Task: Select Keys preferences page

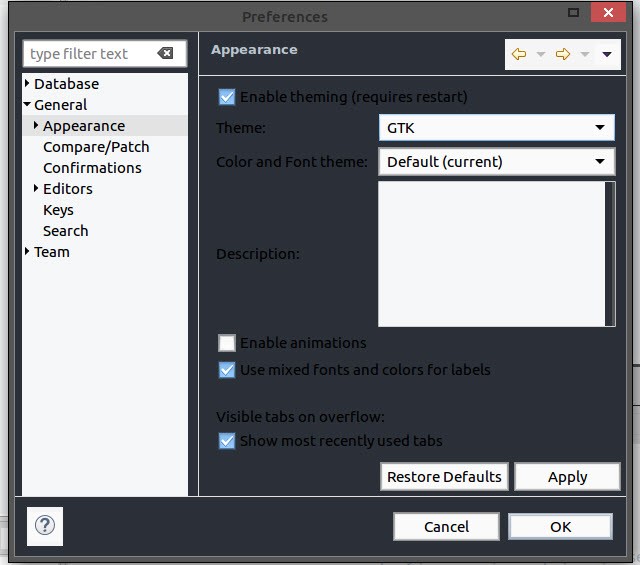Action: pos(58,210)
